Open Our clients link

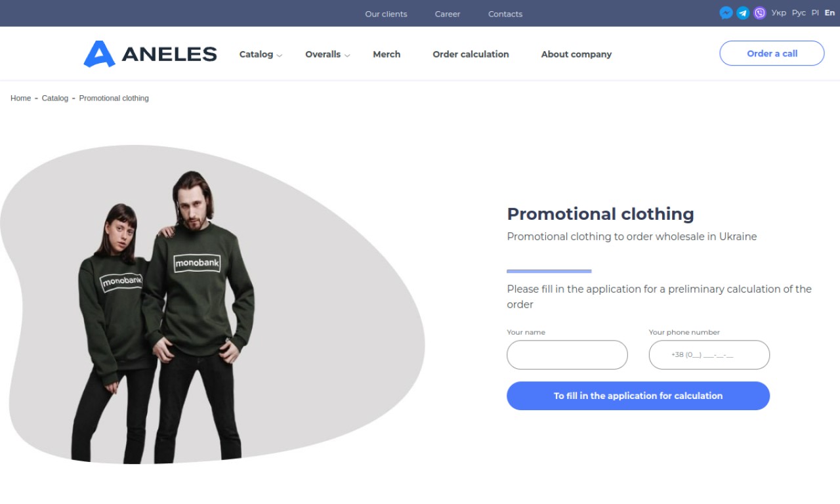point(386,14)
